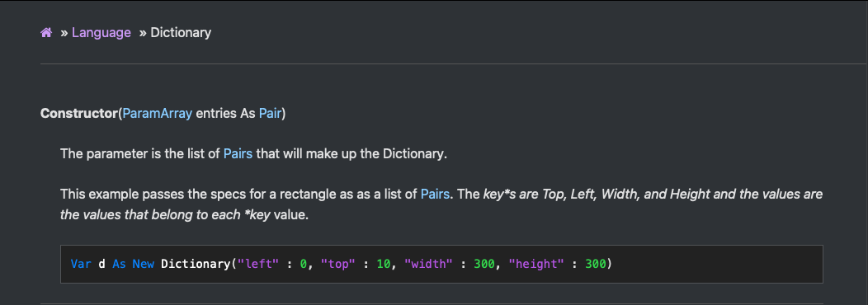Click the Dictionary class name in code
This screenshot has width=868, height=305.
(x=195, y=264)
